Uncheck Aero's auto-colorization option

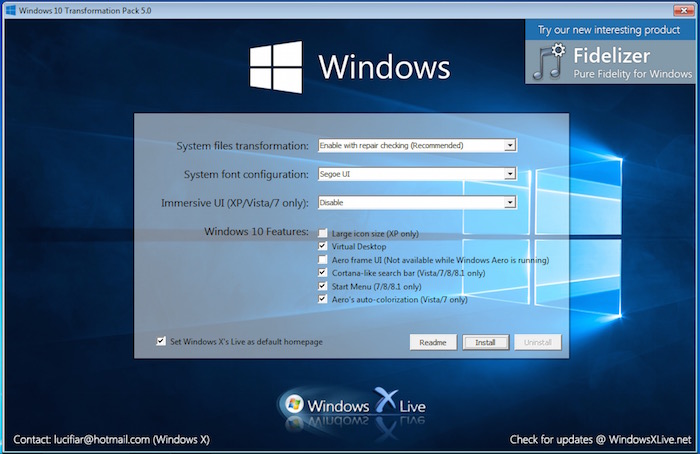click(322, 299)
